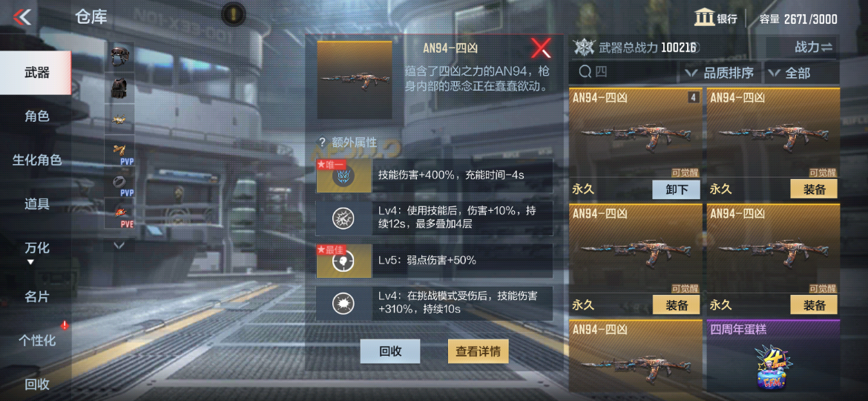Image resolution: width=868 pixels, height=401 pixels.
Task: Click the question mark beside 额外属性
Action: click(x=322, y=143)
